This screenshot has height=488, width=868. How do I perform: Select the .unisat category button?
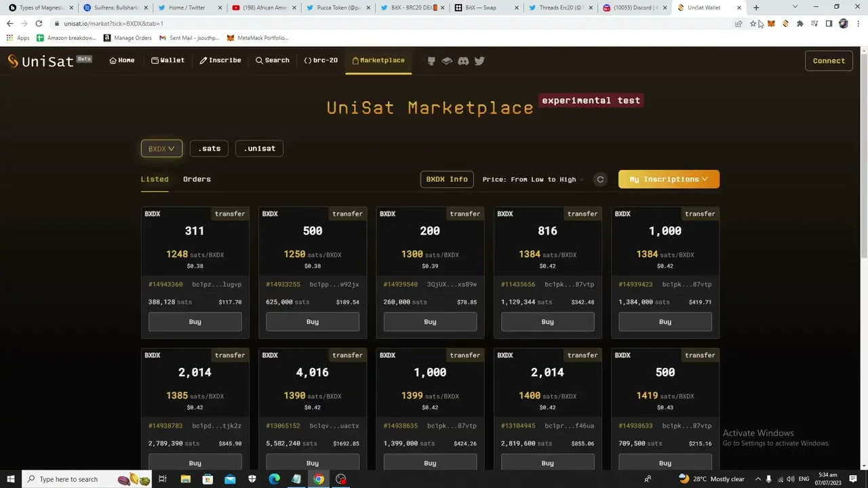260,148
